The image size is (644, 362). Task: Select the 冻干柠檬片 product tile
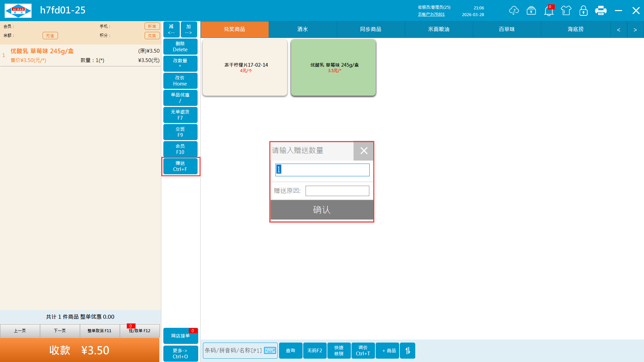(245, 67)
